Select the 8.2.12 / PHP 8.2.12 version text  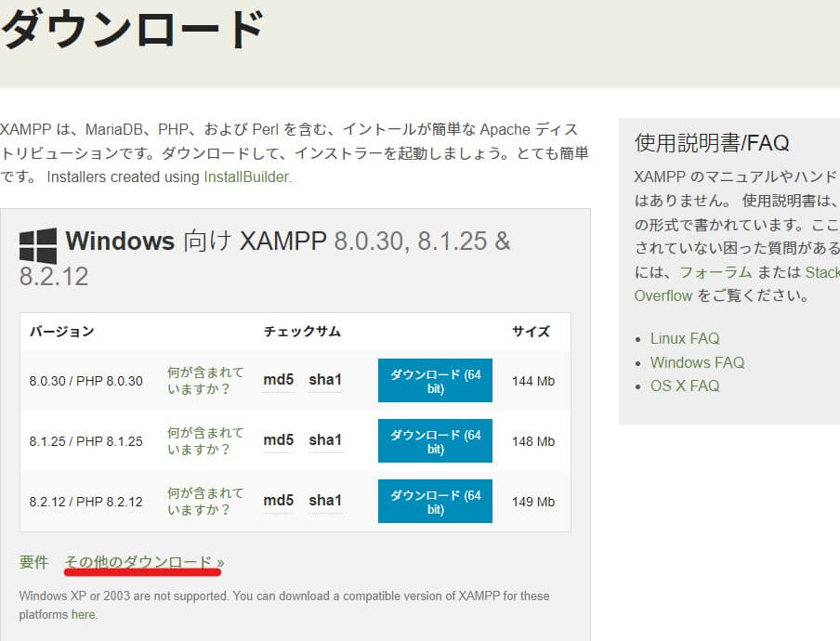(x=85, y=503)
